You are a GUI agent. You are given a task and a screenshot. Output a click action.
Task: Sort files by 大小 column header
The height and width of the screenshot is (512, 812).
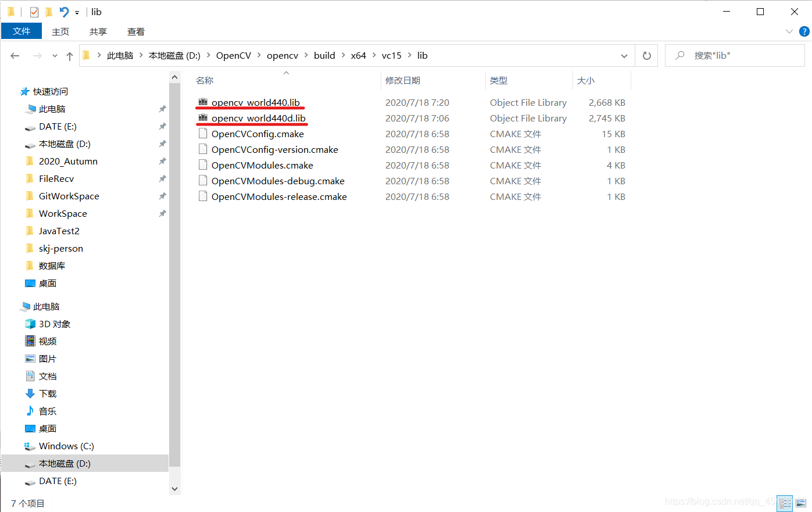tap(586, 80)
